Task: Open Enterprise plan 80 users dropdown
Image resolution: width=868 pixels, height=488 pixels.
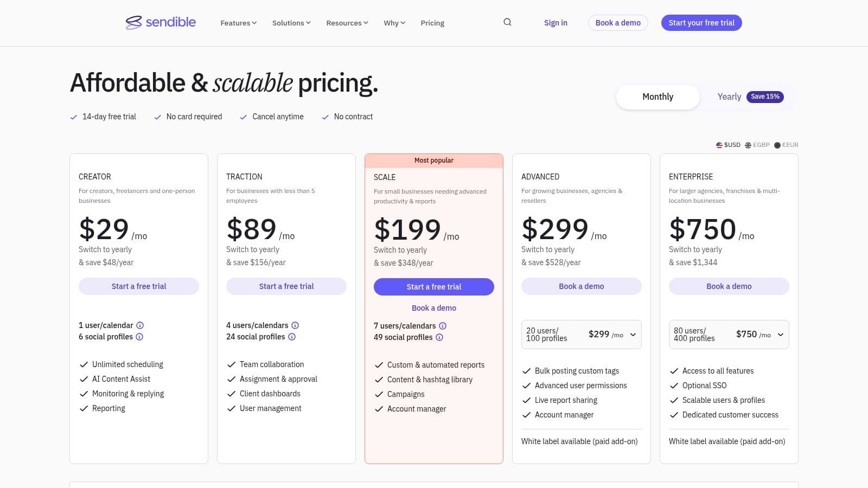Action: 729,335
